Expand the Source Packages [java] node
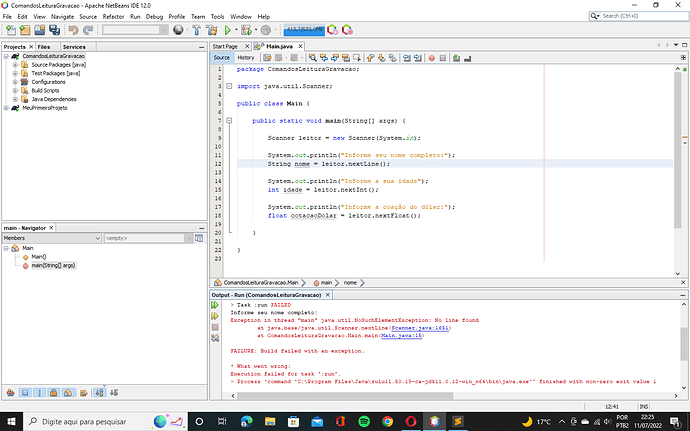 pyautogui.click(x=15, y=65)
